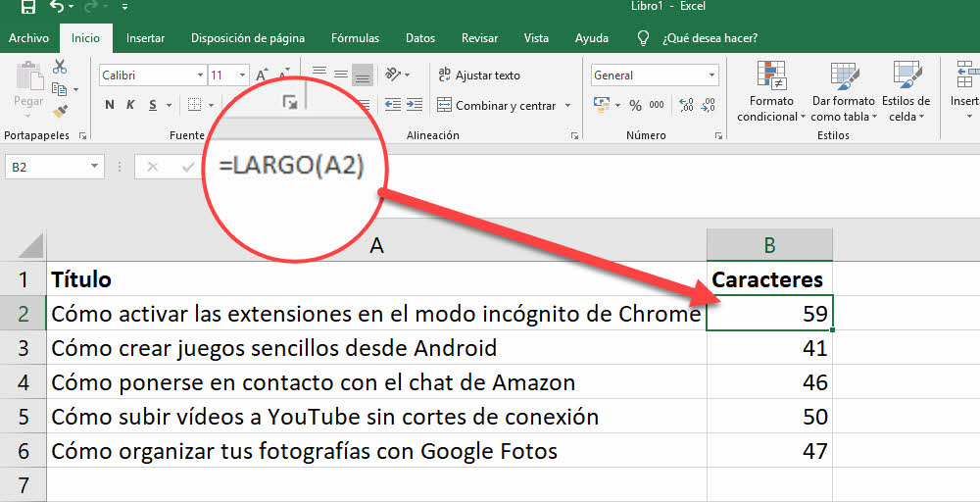Expand the General number format dropdown
The width and height of the screenshot is (980, 502).
pos(712,75)
